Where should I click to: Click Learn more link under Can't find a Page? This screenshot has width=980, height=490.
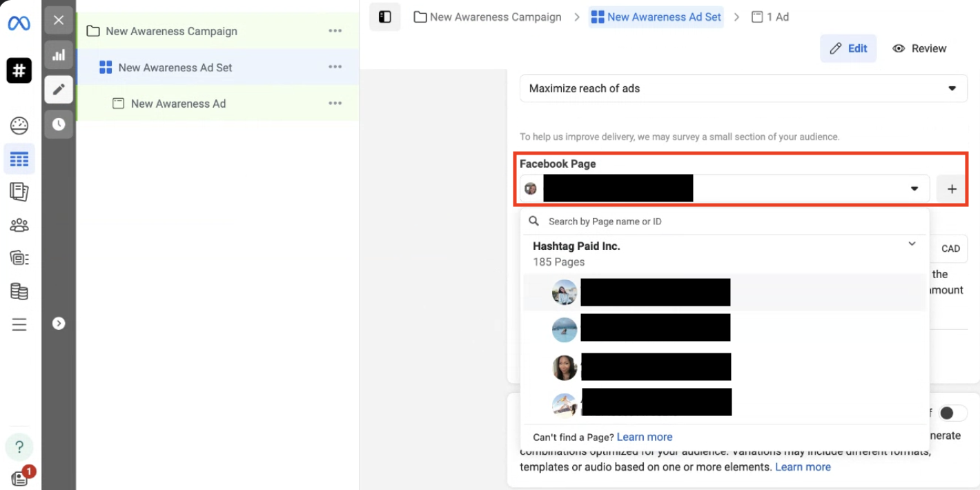pyautogui.click(x=644, y=437)
